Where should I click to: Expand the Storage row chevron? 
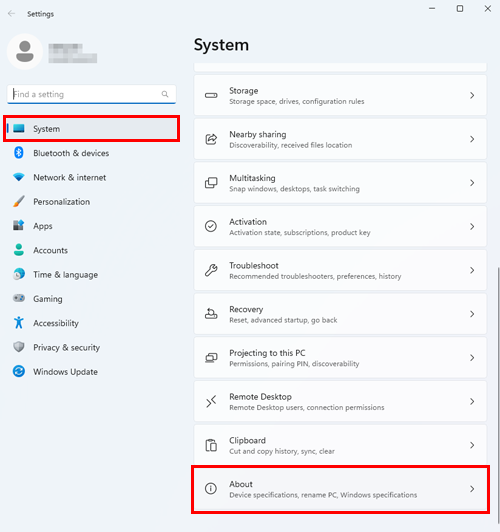point(472,95)
